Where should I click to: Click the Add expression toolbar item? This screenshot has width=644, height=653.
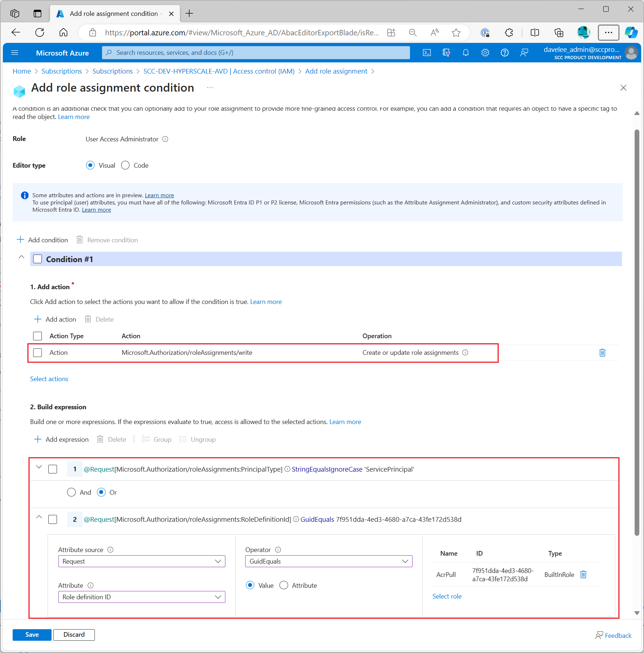click(61, 439)
